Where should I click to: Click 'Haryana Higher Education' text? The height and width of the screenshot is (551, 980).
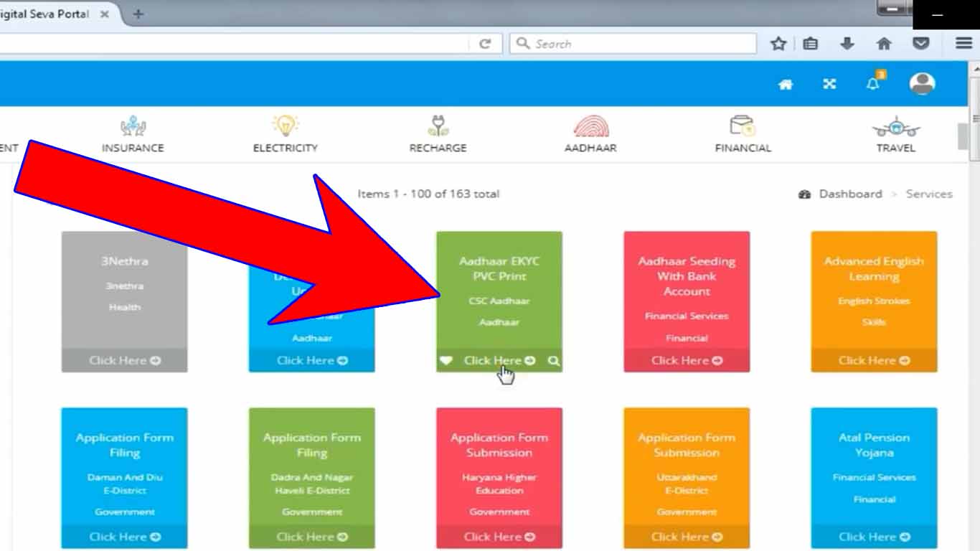(x=499, y=484)
